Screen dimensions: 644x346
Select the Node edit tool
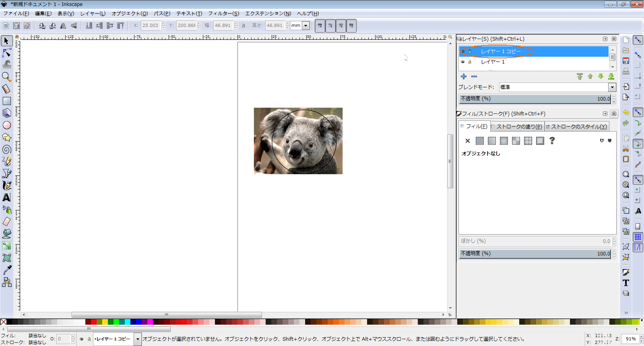pos(7,53)
